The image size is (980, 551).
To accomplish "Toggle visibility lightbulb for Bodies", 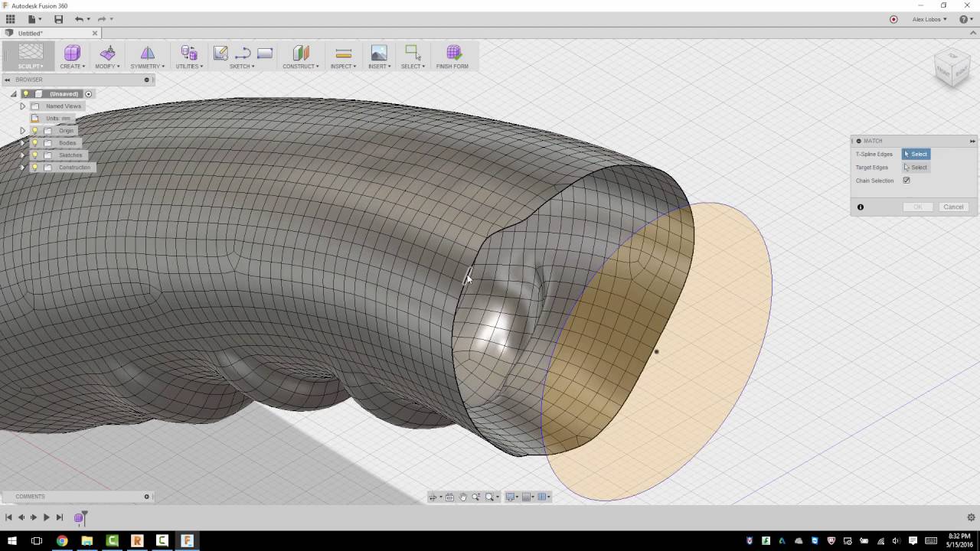I will pyautogui.click(x=34, y=143).
